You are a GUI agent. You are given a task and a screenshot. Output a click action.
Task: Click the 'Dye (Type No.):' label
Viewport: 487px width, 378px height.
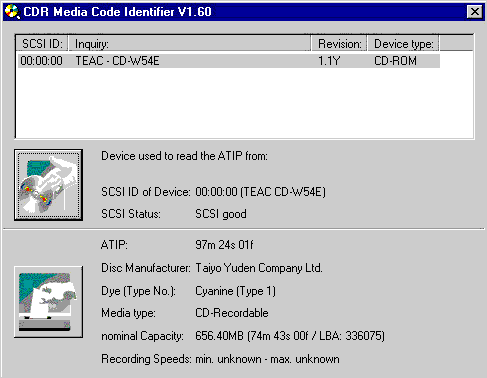click(138, 291)
